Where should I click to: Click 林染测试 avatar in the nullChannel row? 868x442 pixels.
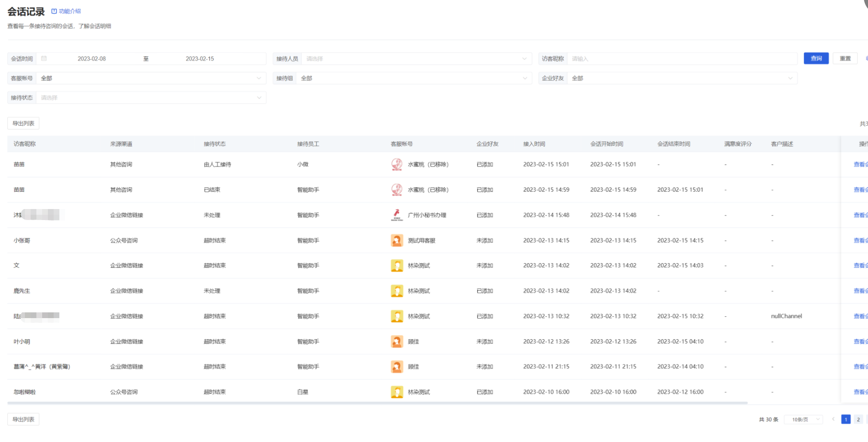(397, 316)
